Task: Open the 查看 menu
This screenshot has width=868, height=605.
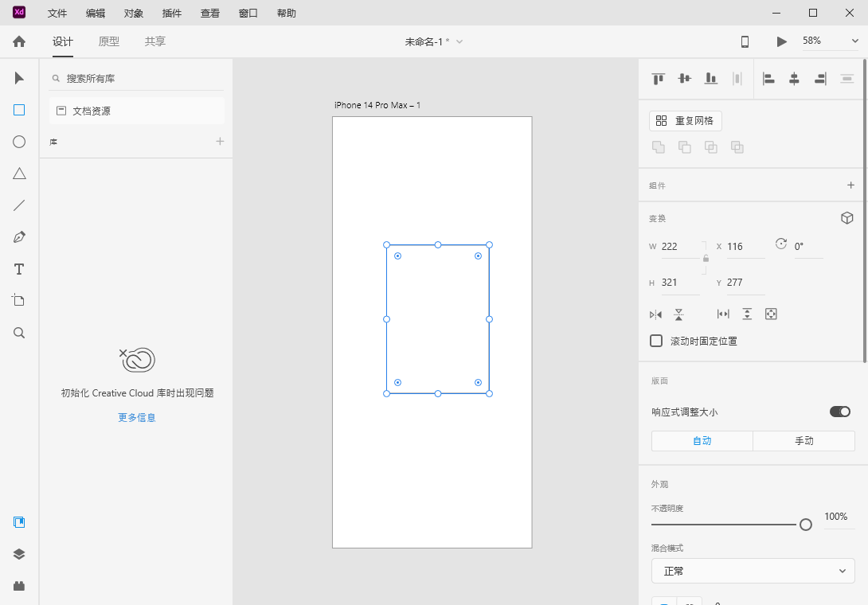Action: point(209,14)
